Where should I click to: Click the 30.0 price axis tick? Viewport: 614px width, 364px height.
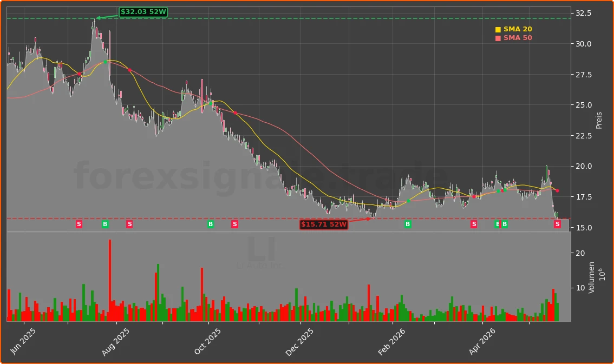click(x=584, y=44)
